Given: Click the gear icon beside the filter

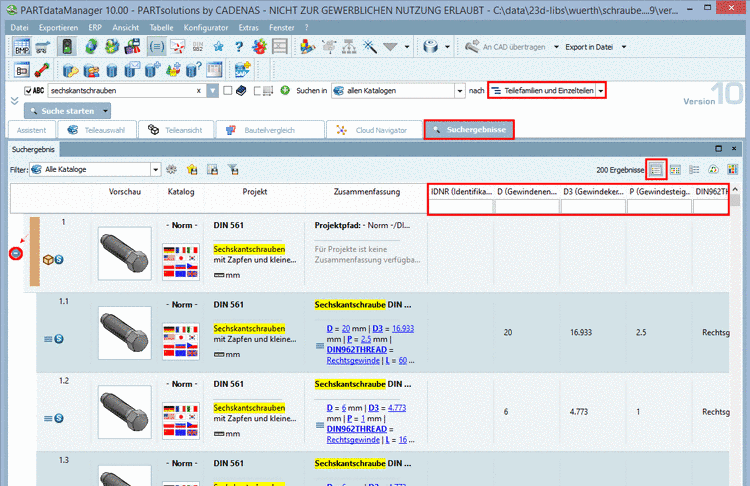Looking at the screenshot, I should coord(171,169).
